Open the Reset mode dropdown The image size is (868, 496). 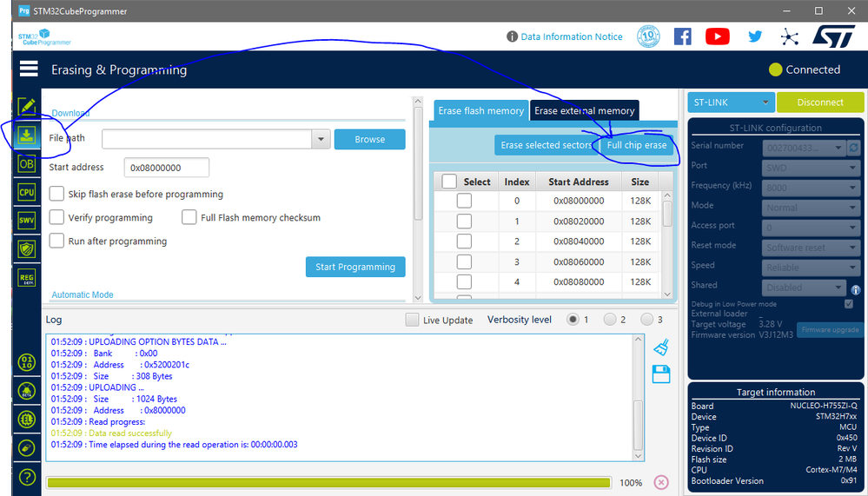[x=811, y=248]
